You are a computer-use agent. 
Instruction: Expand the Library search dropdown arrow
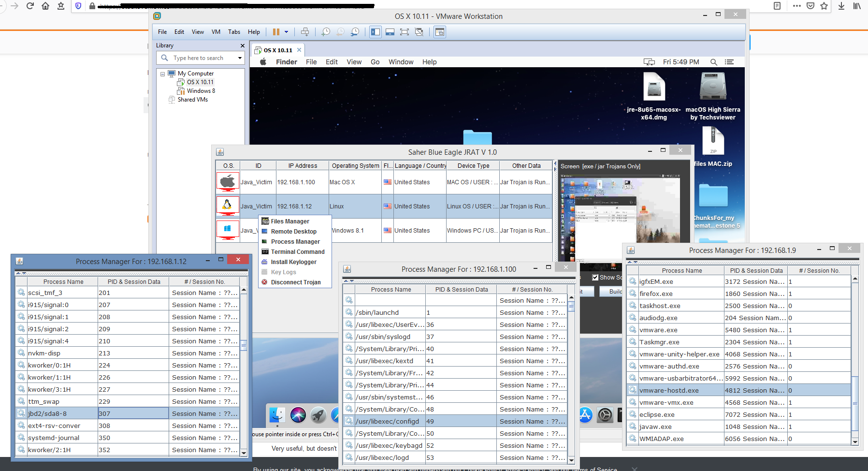(x=240, y=58)
